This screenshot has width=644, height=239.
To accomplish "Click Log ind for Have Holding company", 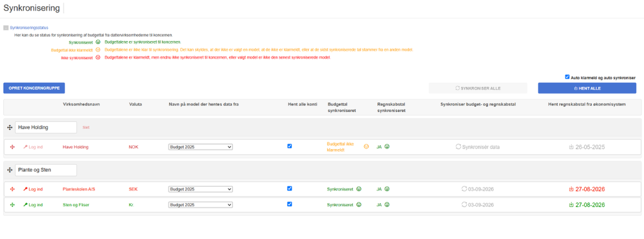I will click(33, 147).
